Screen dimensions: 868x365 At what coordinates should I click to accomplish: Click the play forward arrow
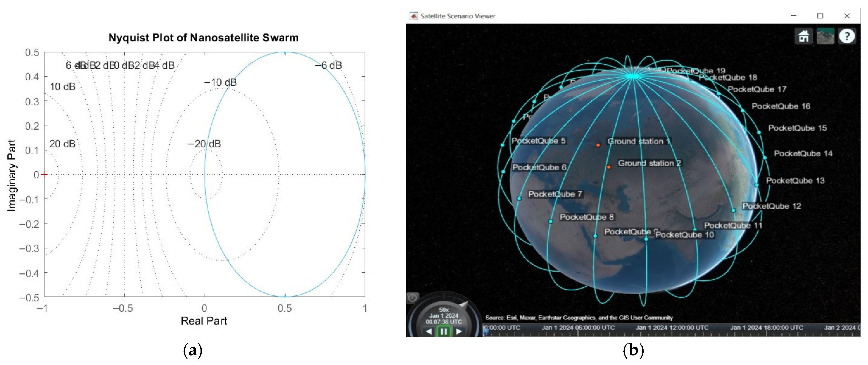[x=459, y=332]
